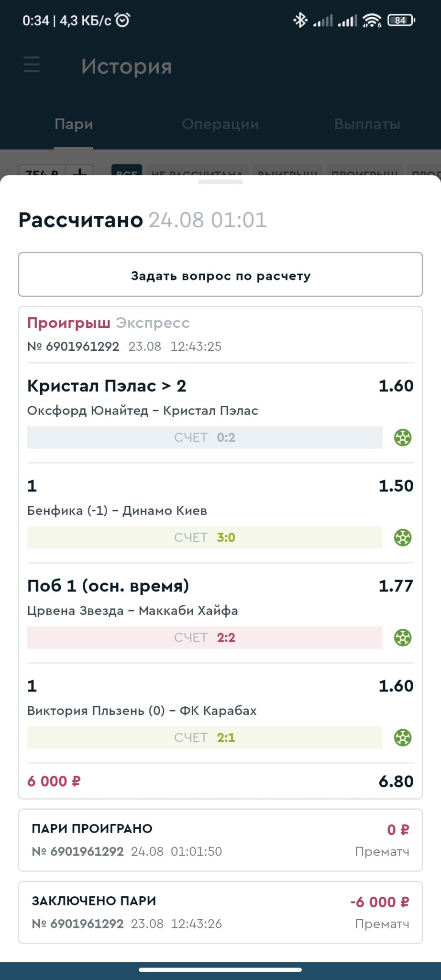Tap the Wi-Fi status bar icon
Screen dimensions: 441x980
pos(372,20)
